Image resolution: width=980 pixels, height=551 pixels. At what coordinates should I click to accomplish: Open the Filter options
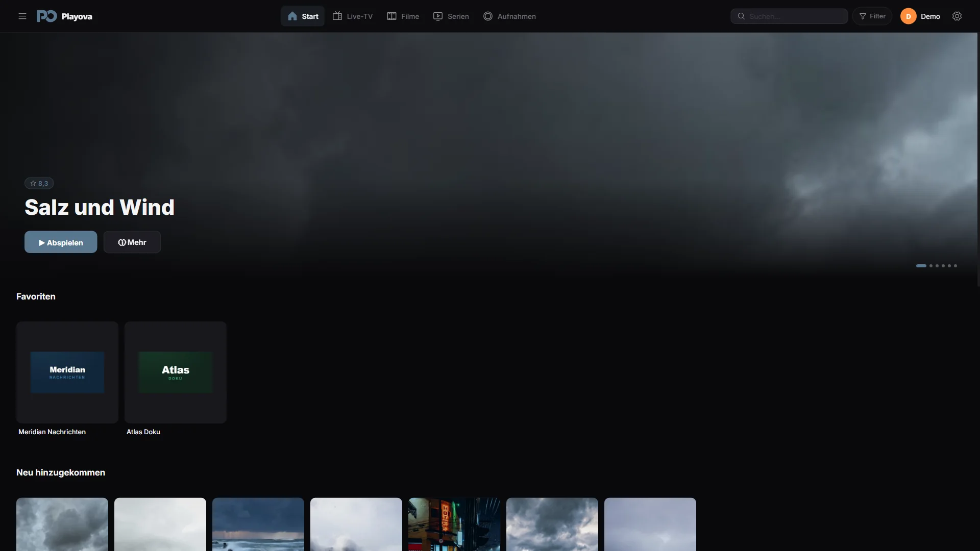click(872, 16)
